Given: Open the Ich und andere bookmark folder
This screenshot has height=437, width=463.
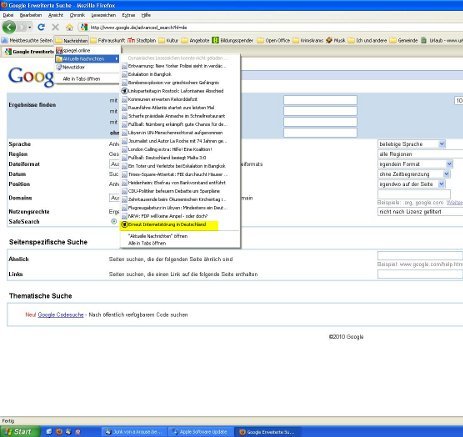Looking at the screenshot, I should (x=368, y=40).
